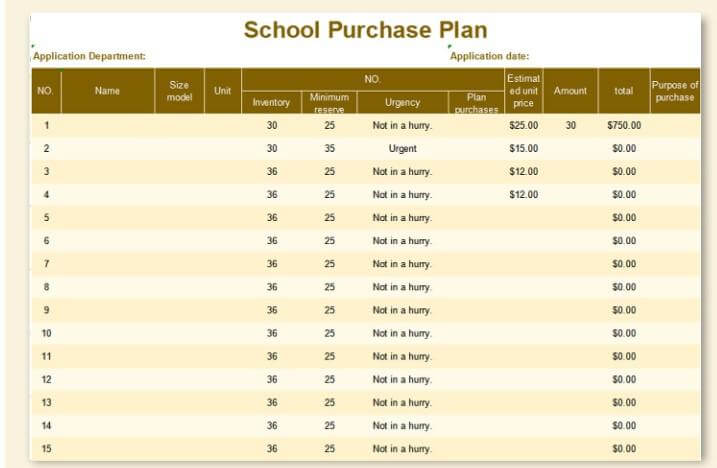
Task: Click the School Purchase Plan title
Action: tap(365, 30)
